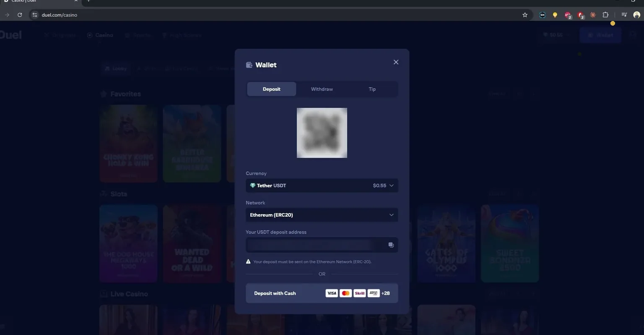The width and height of the screenshot is (644, 335).
Task: Copy the USDT deposit address
Action: (x=391, y=245)
